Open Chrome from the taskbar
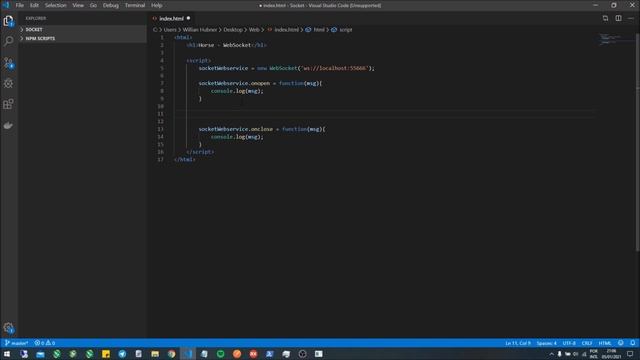 pyautogui.click(x=171, y=354)
